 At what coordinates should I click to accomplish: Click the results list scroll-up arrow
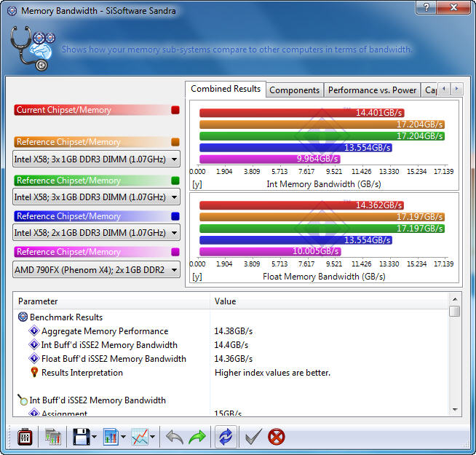point(455,299)
